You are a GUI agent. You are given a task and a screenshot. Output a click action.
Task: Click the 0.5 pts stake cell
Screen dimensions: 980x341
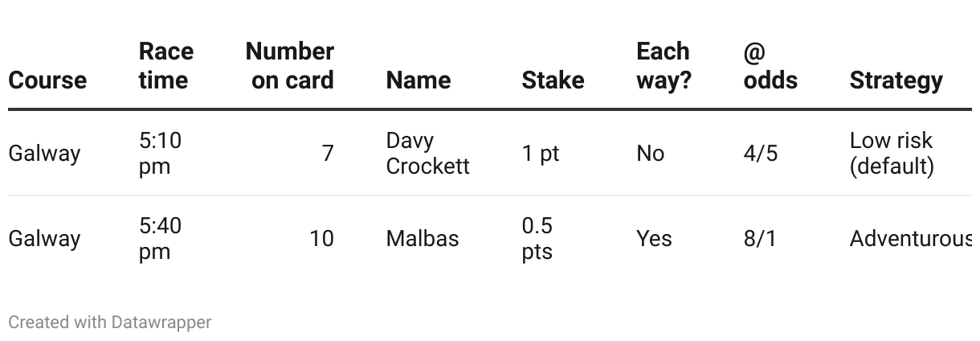pos(537,239)
